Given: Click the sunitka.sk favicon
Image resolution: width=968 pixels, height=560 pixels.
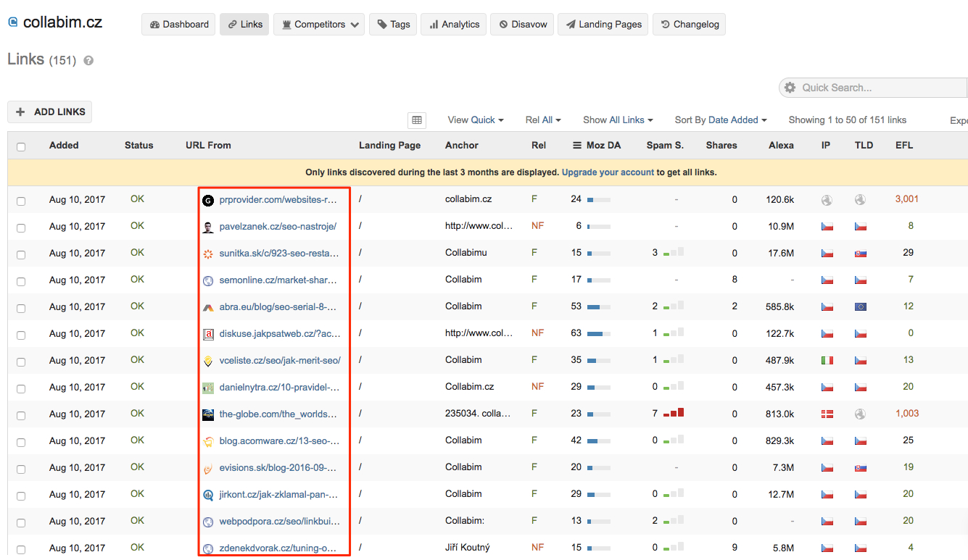Looking at the screenshot, I should click(x=208, y=254).
